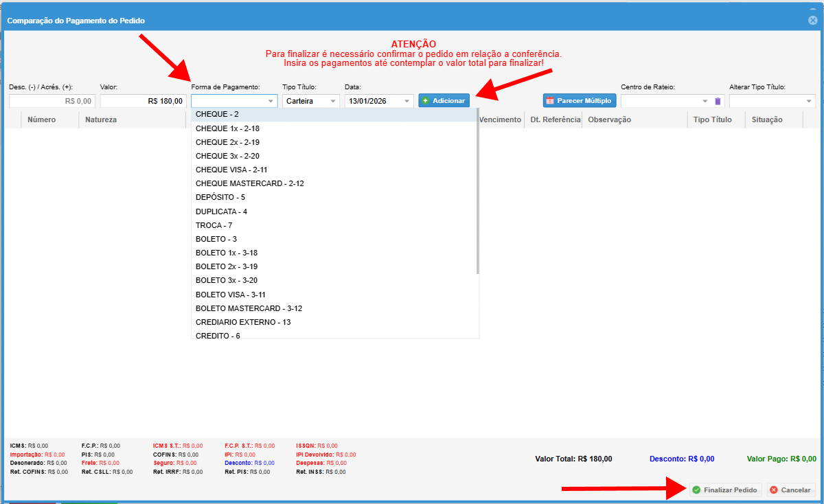Expand the Alterar Tipo Título dropdown
Image resolution: width=824 pixels, height=504 pixels.
pos(808,101)
